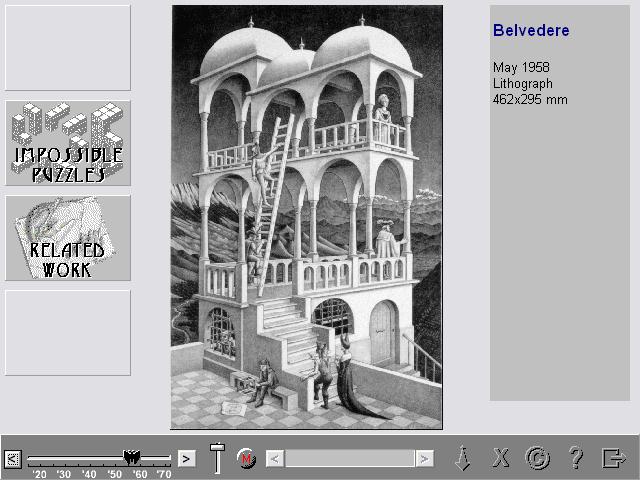Click the gray horizontal scroll bar track
This screenshot has height=480, width=640.
coord(350,459)
